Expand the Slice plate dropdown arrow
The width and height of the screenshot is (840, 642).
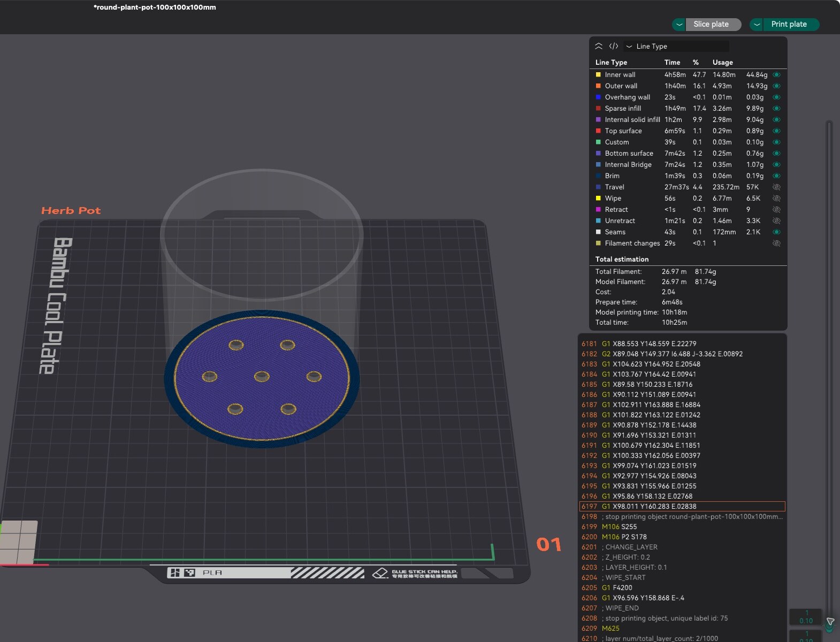coord(679,25)
